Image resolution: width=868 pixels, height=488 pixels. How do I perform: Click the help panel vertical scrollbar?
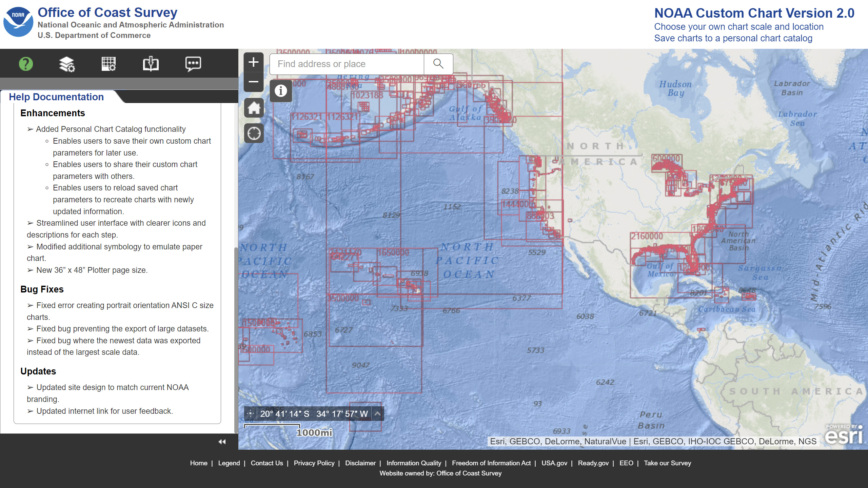(236, 341)
